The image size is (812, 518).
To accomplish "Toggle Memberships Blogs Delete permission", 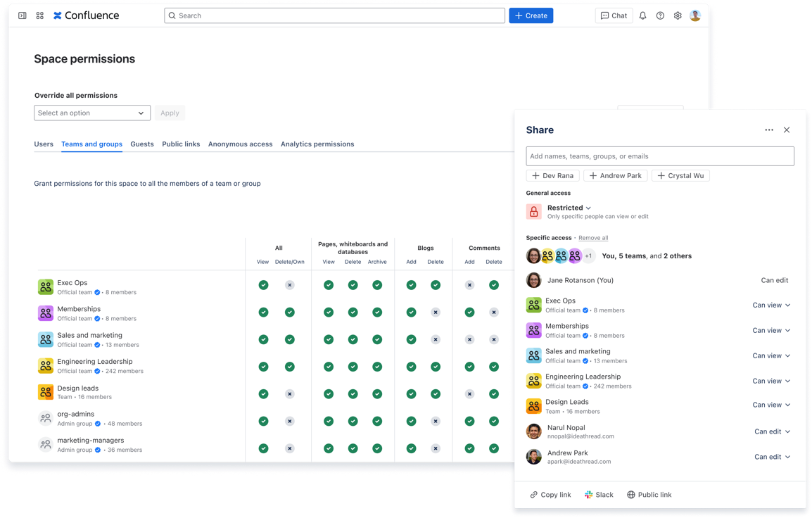I will [436, 312].
